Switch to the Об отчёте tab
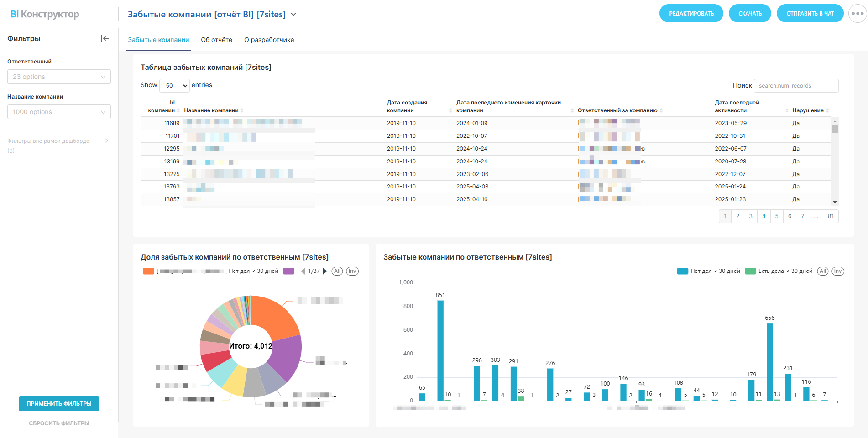This screenshot has height=438, width=868. (x=216, y=40)
